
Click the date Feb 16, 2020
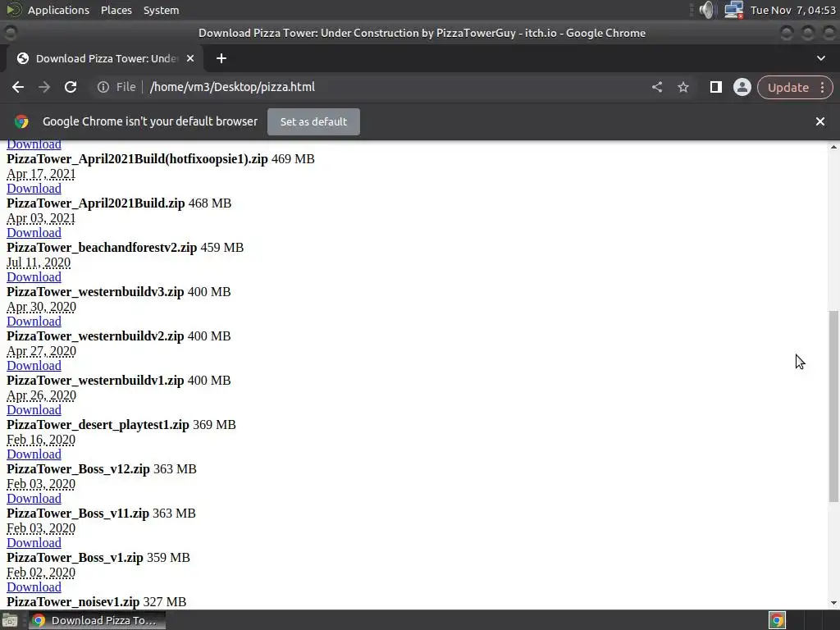41,440
